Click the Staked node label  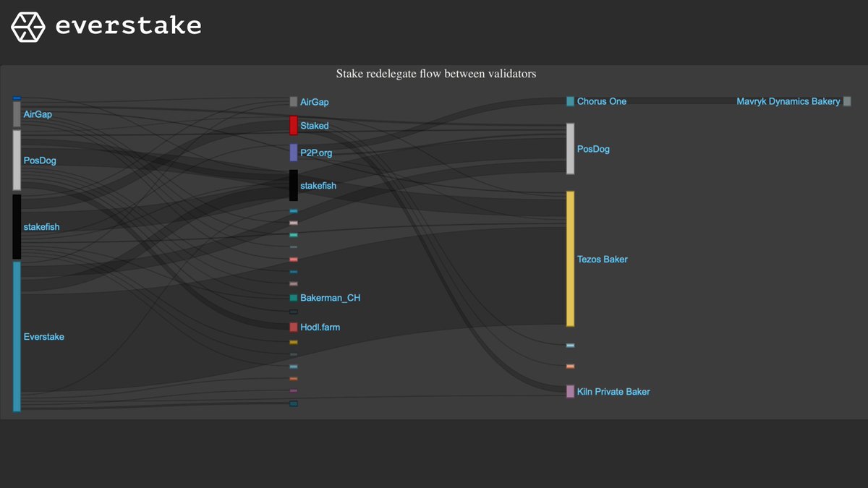tap(315, 126)
